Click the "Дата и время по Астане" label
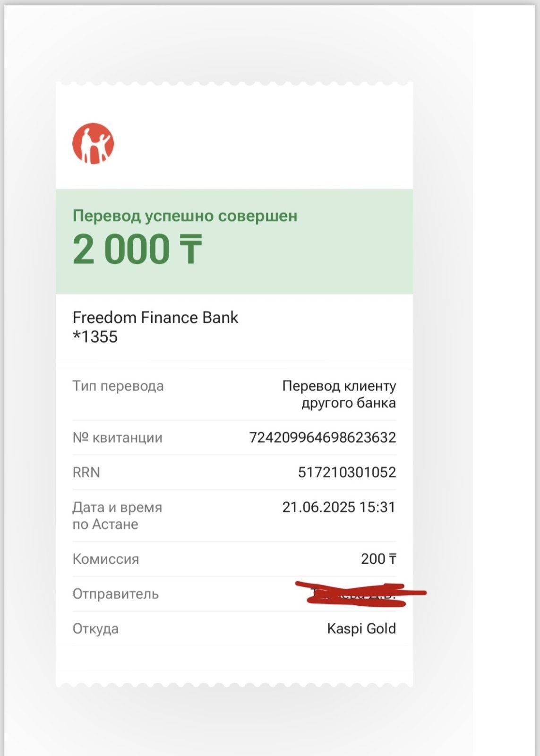This screenshot has height=756, width=540. [117, 515]
